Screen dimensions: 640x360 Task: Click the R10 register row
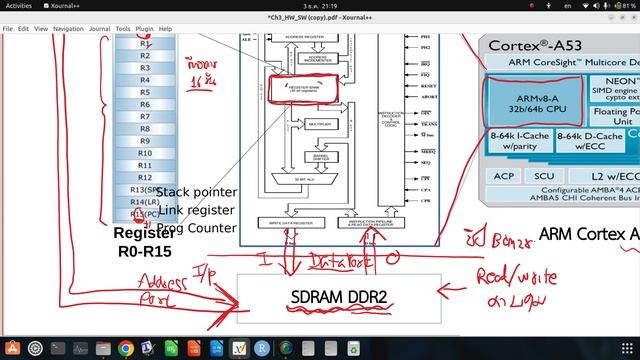tap(145, 153)
